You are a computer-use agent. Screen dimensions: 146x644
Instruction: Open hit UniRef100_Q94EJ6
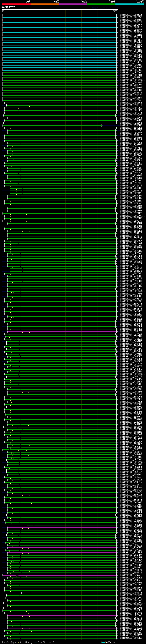click(x=131, y=580)
